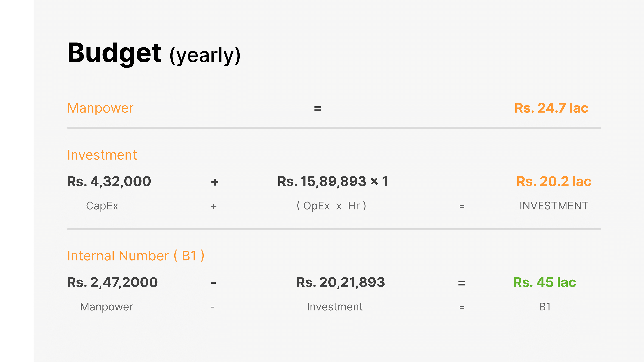Select the "Rs. 24.7 lac" manpower total
The height and width of the screenshot is (362, 644).
551,108
